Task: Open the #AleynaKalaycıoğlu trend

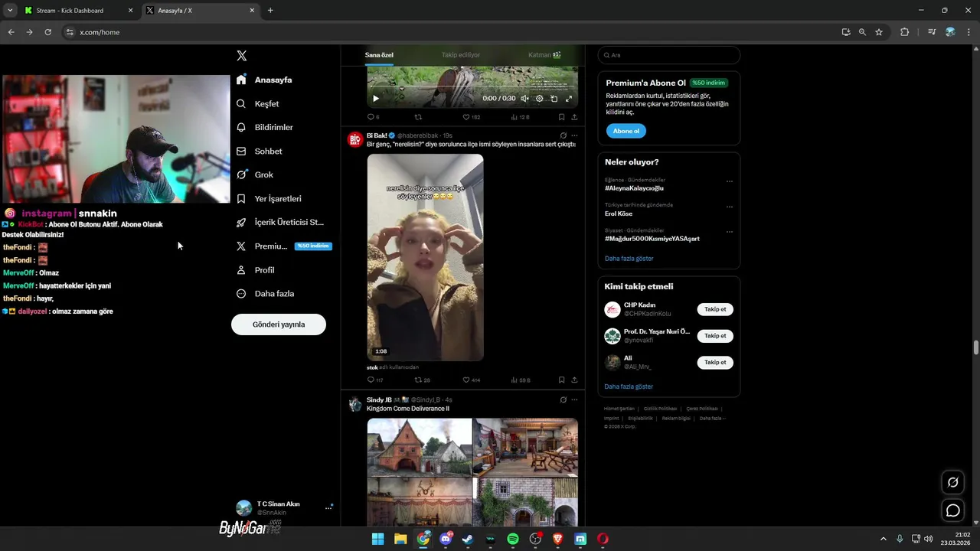Action: [x=634, y=188]
